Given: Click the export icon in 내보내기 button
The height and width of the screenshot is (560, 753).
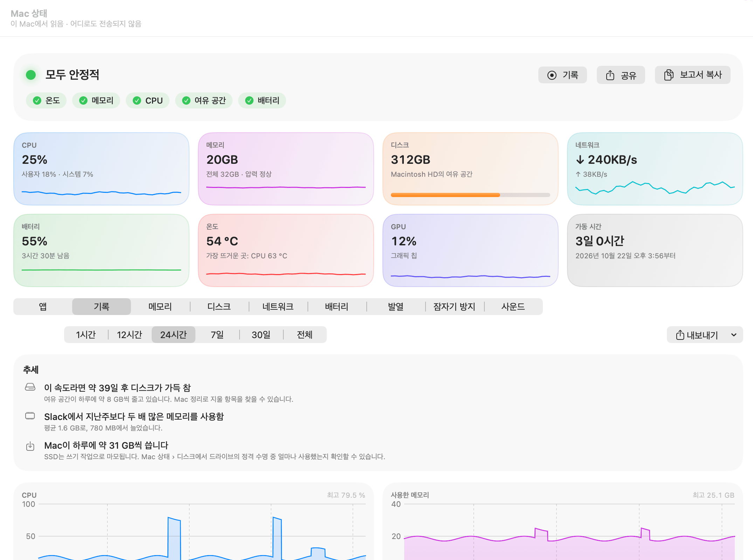Looking at the screenshot, I should 680,335.
